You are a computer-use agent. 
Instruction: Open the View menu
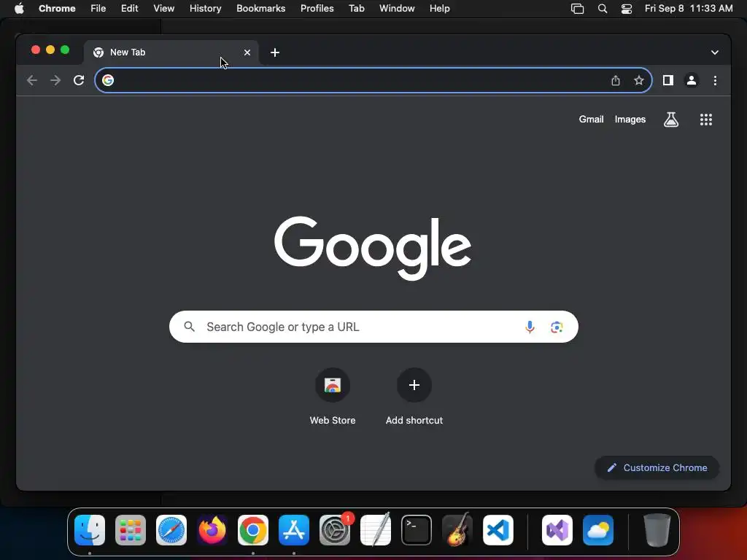coord(163,9)
